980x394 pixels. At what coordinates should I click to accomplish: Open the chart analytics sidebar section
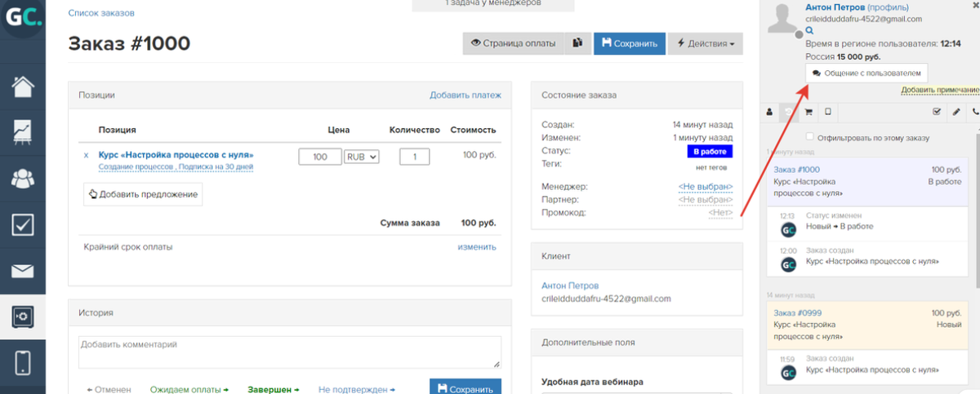pos(22,132)
